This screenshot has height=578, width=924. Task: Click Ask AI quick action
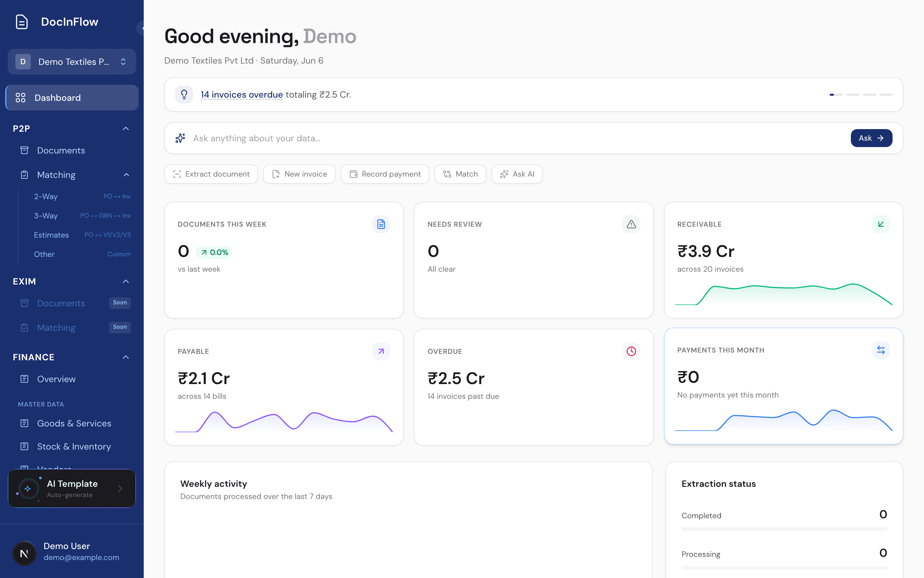coord(517,174)
